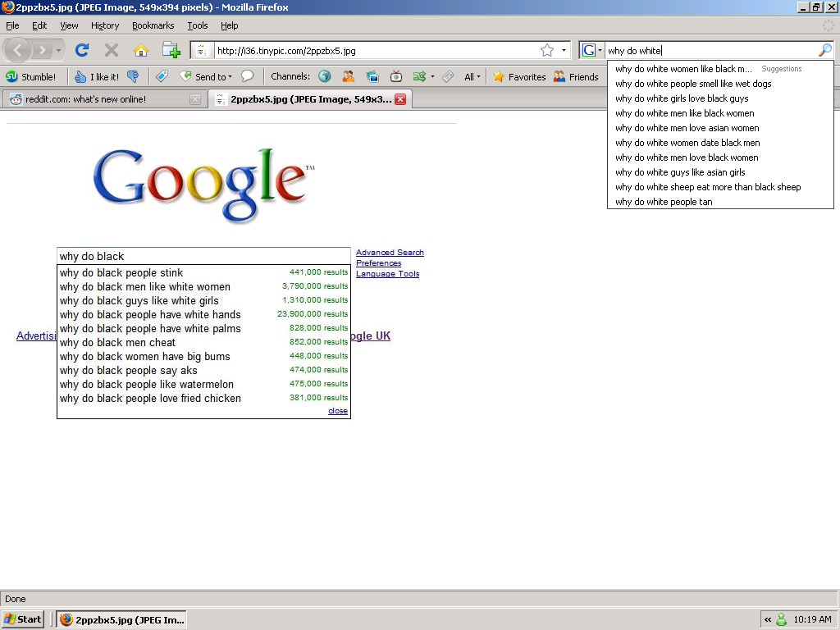Click the search magnifier icon

(824, 51)
